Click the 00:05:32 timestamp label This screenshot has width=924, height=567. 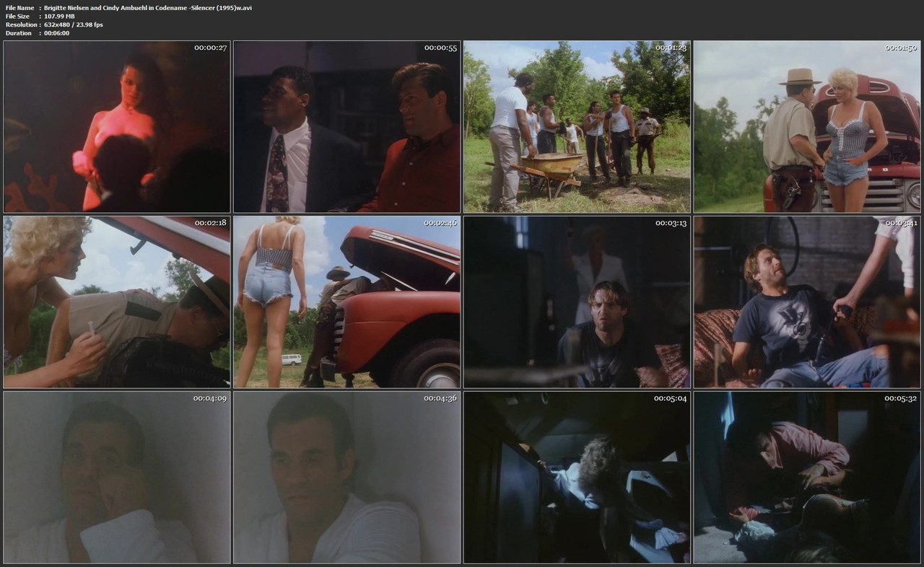[x=901, y=398]
